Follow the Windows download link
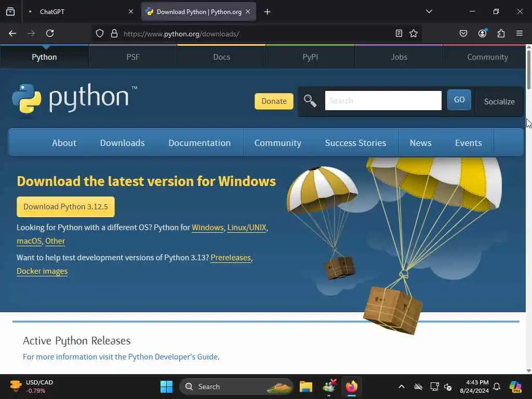Screen dimensions: 532x399 (208, 228)
